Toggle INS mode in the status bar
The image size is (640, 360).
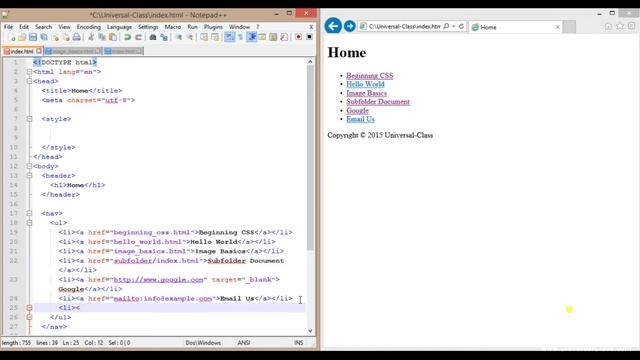(299, 343)
